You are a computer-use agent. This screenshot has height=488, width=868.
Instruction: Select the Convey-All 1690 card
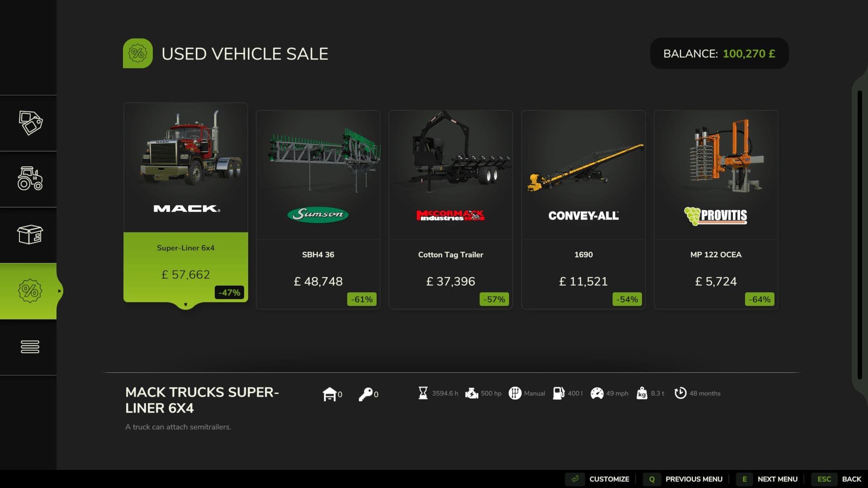click(x=584, y=210)
